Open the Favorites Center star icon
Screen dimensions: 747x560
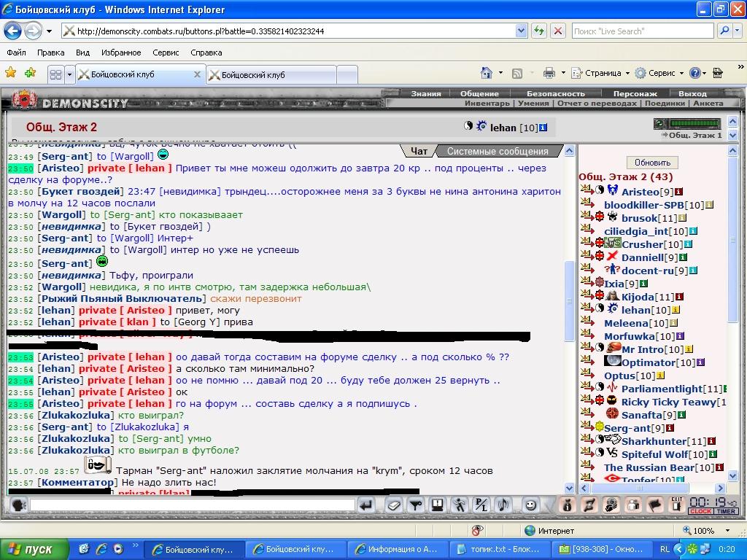pyautogui.click(x=10, y=72)
